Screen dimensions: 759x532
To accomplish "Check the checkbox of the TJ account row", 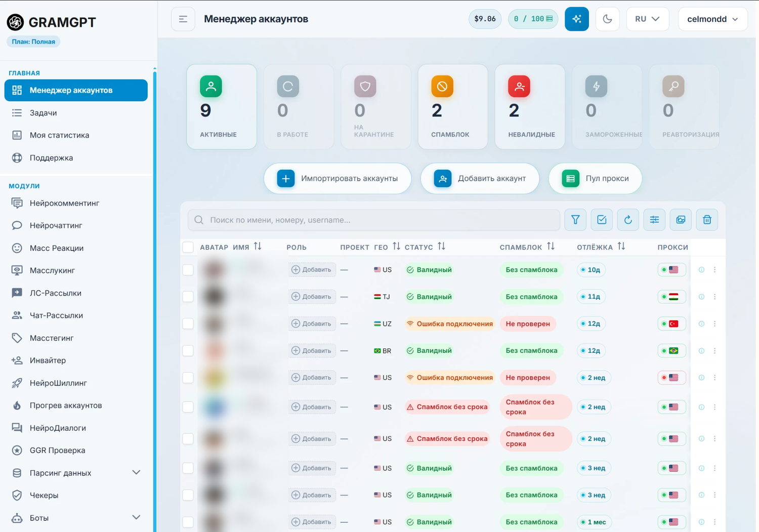I will coord(188,297).
